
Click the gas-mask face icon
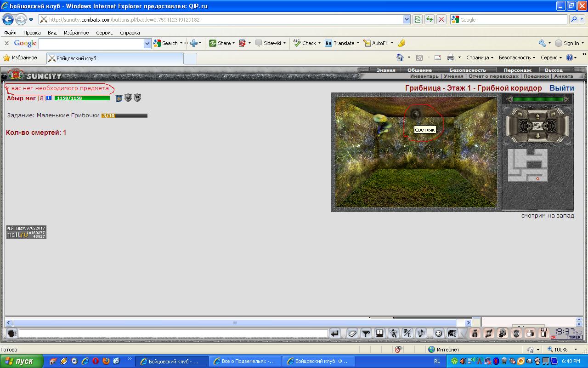(516, 333)
